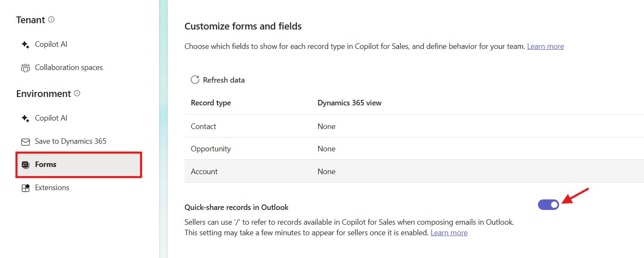Click the info icon next to Tenant
Screen dimensions: 644x258
click(x=52, y=19)
